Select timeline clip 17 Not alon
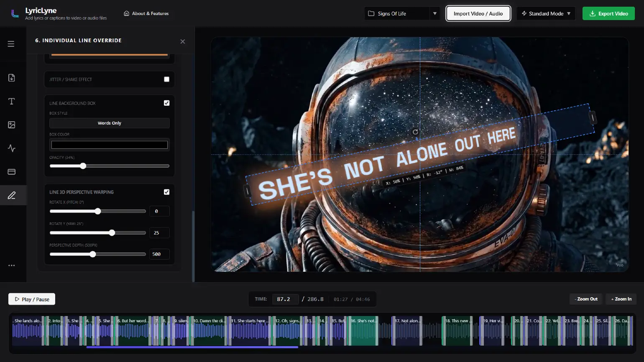 [x=407, y=331]
